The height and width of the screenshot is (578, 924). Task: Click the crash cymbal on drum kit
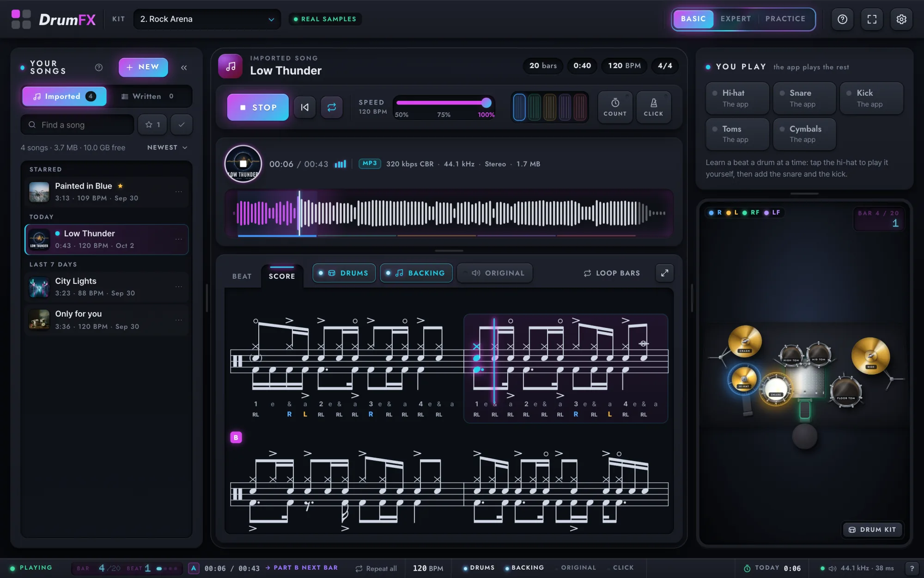[x=745, y=342]
